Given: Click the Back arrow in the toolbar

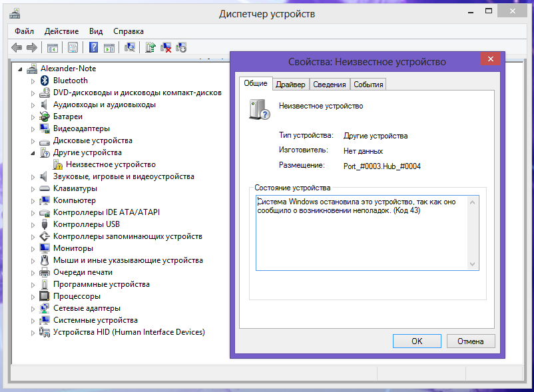Looking at the screenshot, I should (x=17, y=47).
